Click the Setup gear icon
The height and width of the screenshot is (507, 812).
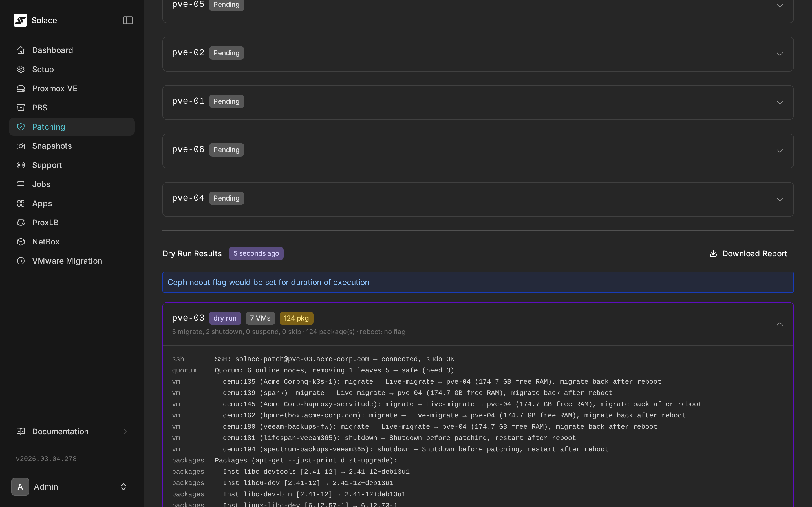click(21, 69)
